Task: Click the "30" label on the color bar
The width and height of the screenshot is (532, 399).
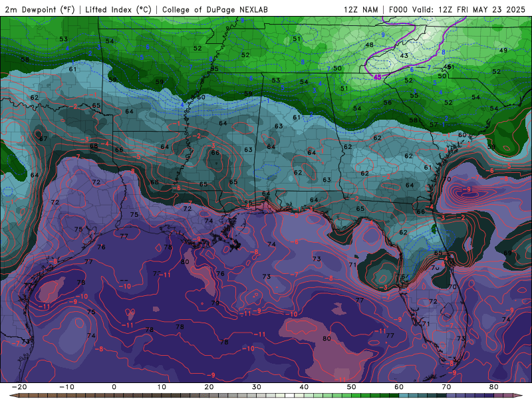Action: 257,387
